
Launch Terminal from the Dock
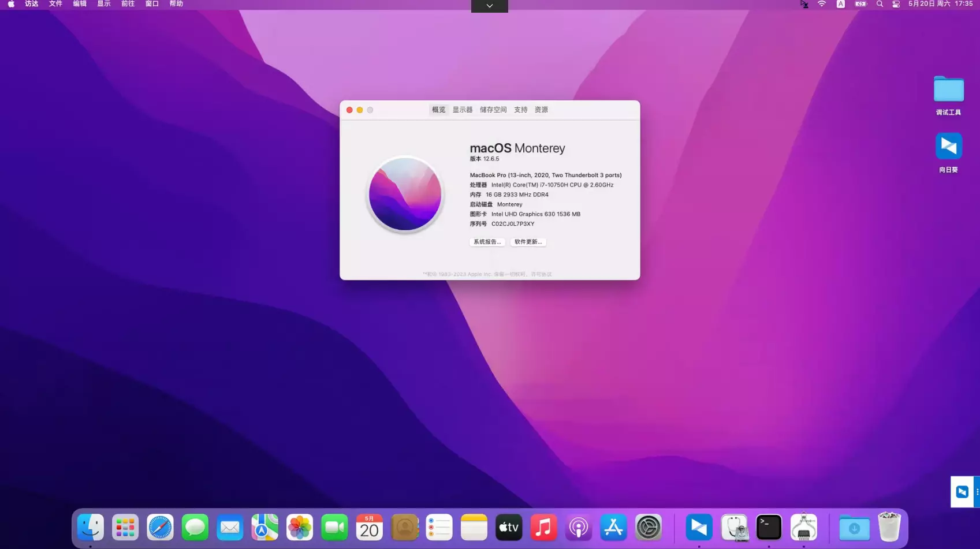769,527
